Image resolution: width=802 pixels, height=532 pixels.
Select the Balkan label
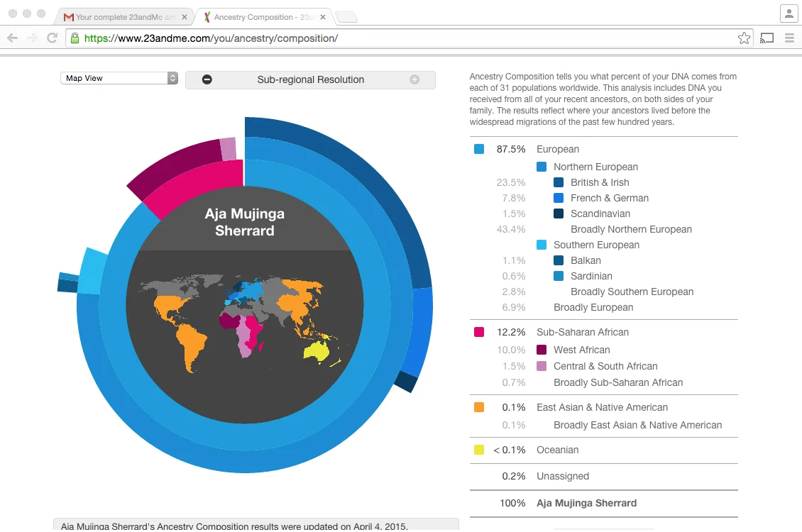tap(586, 260)
